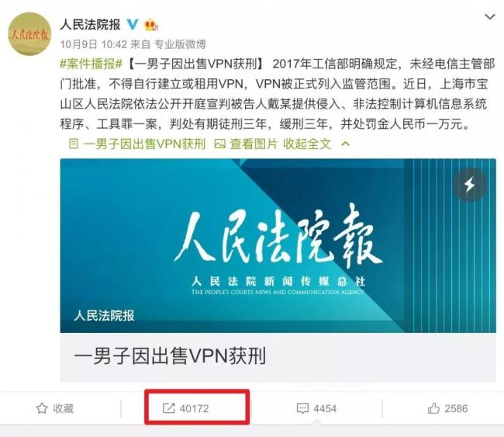The width and height of the screenshot is (504, 437).
Task: Click the blue verified V badge
Action: click(x=132, y=25)
